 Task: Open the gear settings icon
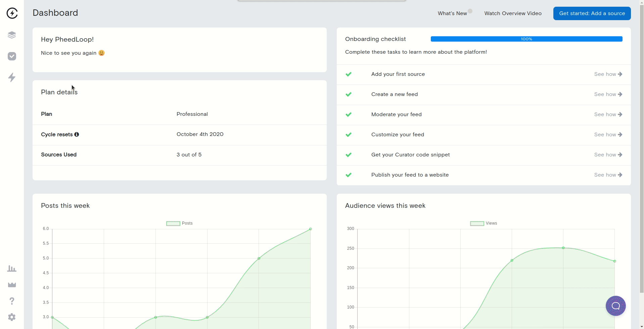click(12, 317)
